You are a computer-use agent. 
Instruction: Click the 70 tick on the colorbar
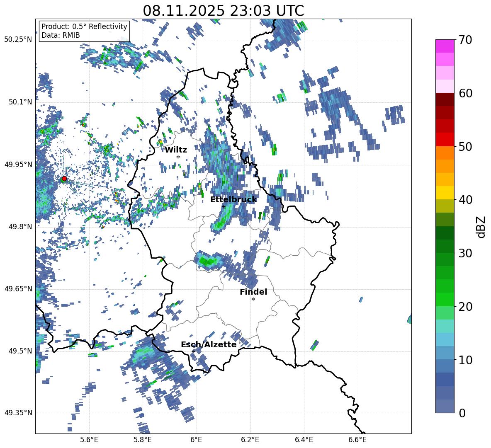click(465, 40)
